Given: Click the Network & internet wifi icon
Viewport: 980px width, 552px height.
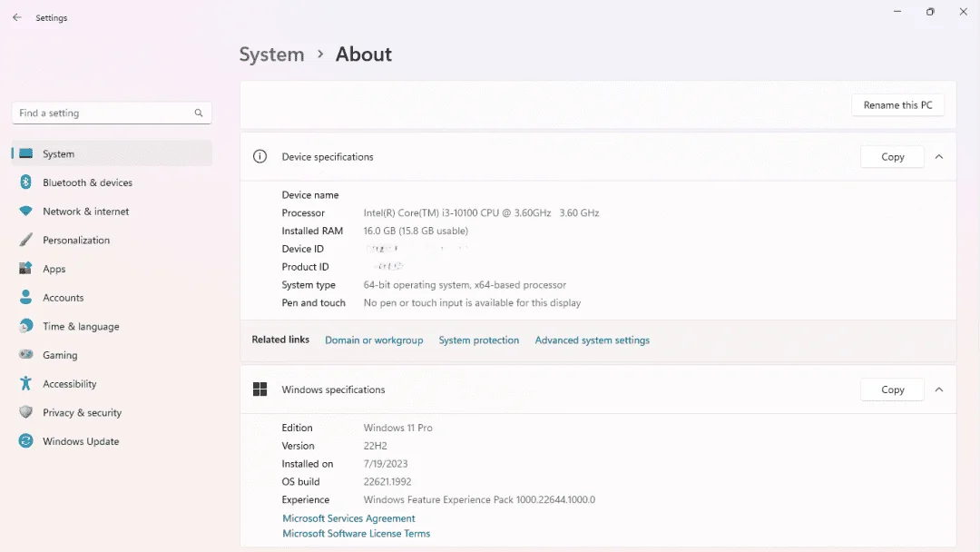Looking at the screenshot, I should coord(25,211).
